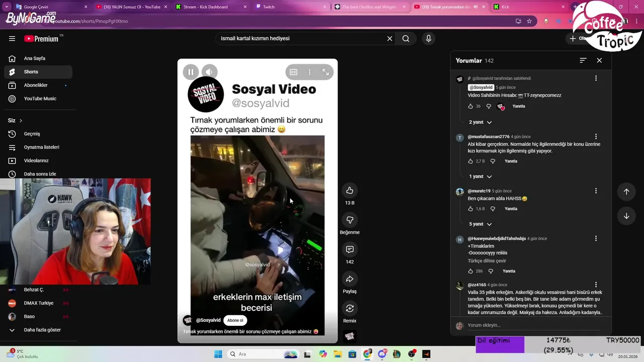This screenshot has height=362, width=644.
Task: Go to the next Short with the down arrow
Action: (x=626, y=216)
